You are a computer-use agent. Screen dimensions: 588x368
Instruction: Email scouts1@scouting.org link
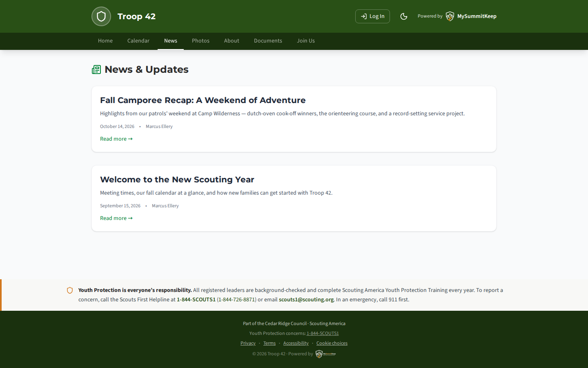306,300
